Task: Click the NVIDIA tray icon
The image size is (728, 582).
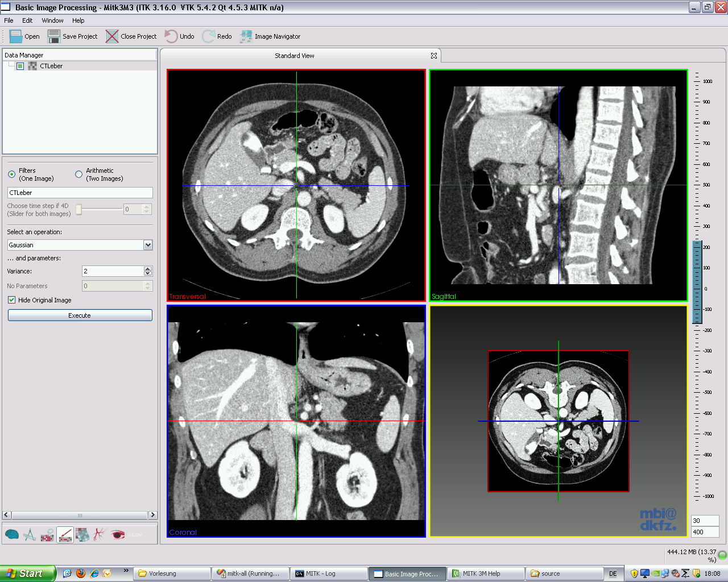Action: coord(655,573)
